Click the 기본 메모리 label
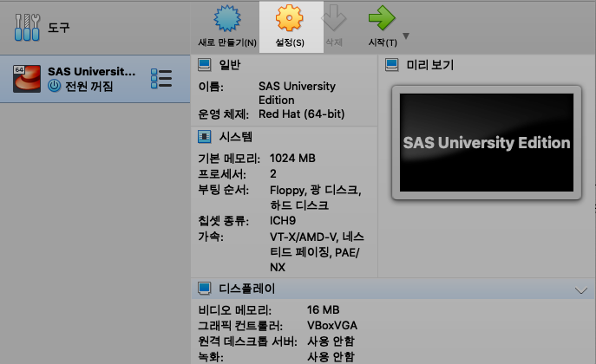 tap(229, 159)
